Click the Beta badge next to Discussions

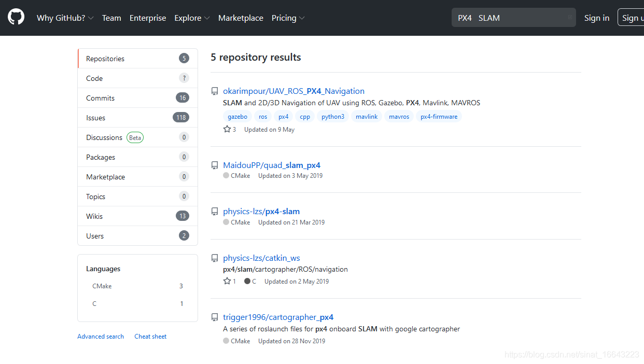(135, 137)
